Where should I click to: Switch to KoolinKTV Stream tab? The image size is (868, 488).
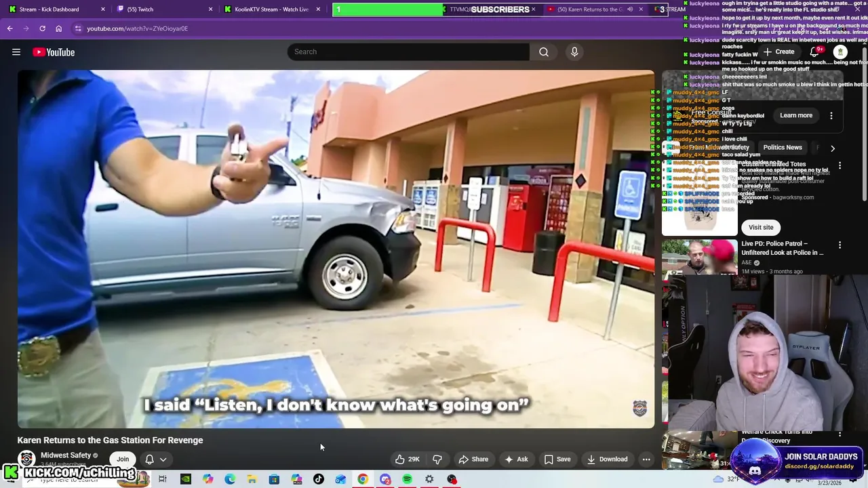271,9
